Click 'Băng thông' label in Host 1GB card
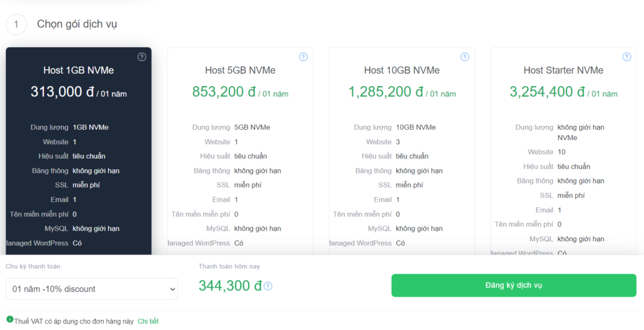 (x=50, y=170)
